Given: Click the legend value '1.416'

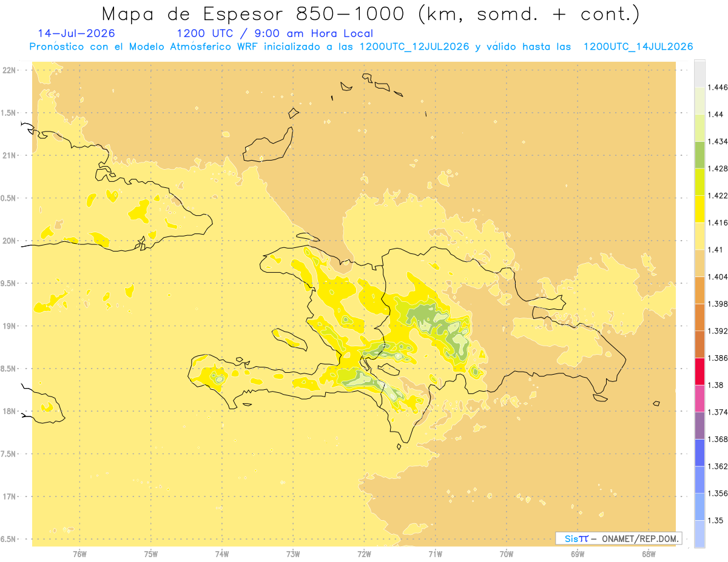Looking at the screenshot, I should (718, 222).
